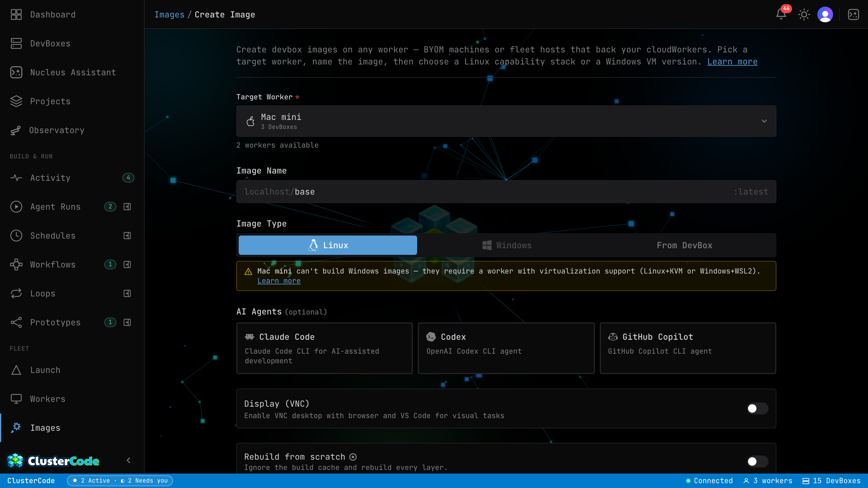Open Learn more link in Windows warning
868x488 pixels.
[279, 281]
